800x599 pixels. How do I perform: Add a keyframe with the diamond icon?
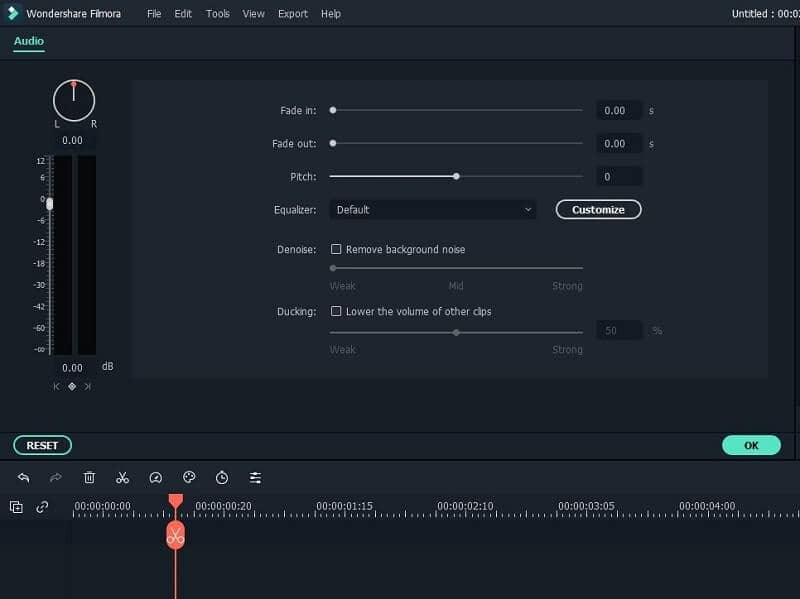point(72,386)
